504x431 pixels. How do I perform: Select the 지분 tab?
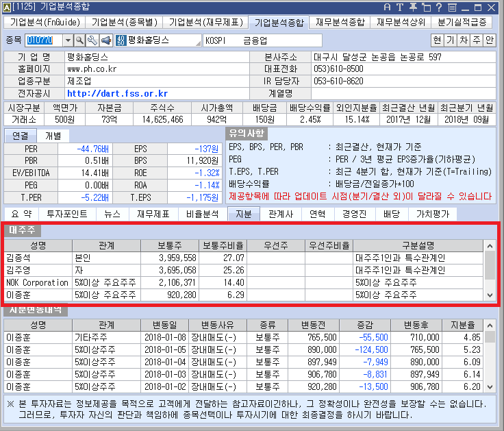click(x=244, y=214)
